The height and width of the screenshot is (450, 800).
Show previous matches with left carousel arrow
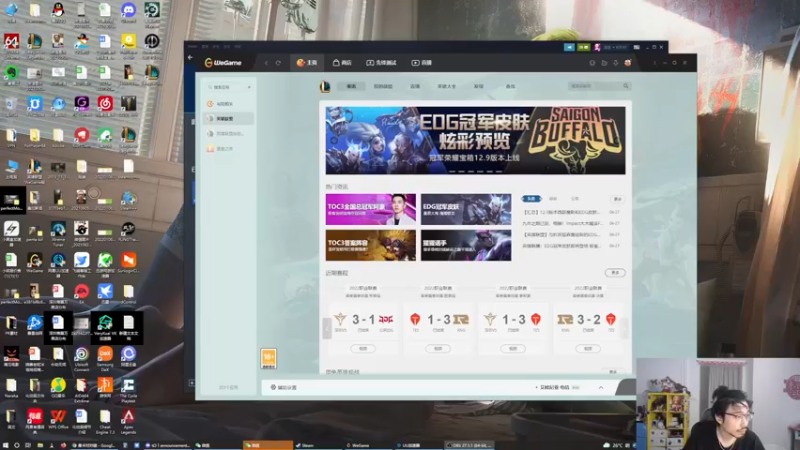tap(327, 328)
